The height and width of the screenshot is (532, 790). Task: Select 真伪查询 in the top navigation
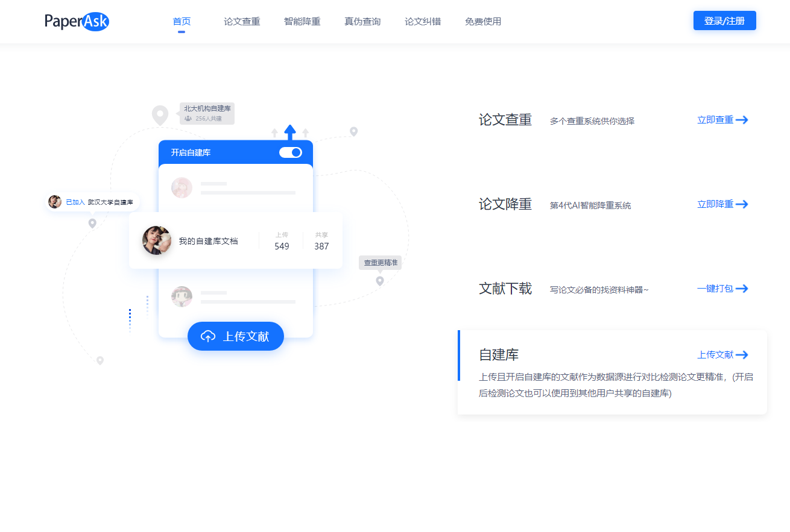(x=362, y=22)
